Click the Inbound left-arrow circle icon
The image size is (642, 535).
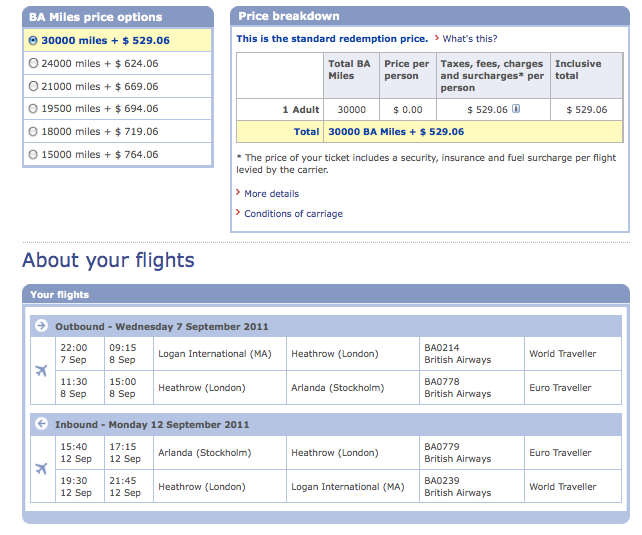click(41, 424)
